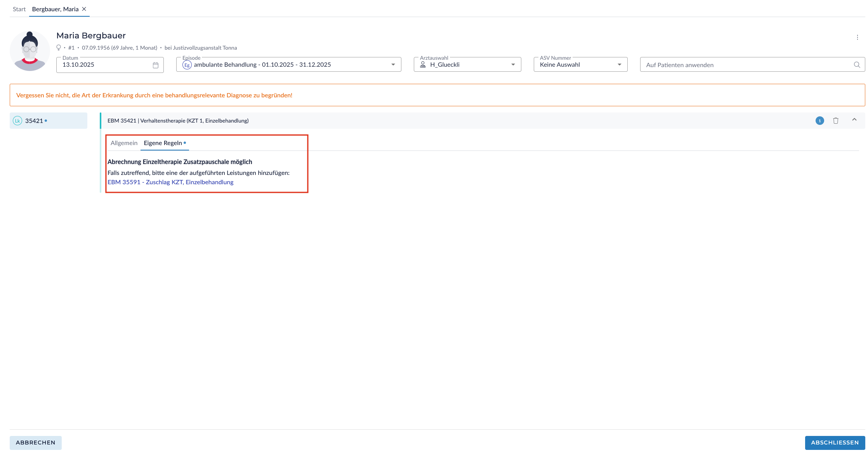
Task: Switch to the Allgemein tab
Action: [124, 143]
